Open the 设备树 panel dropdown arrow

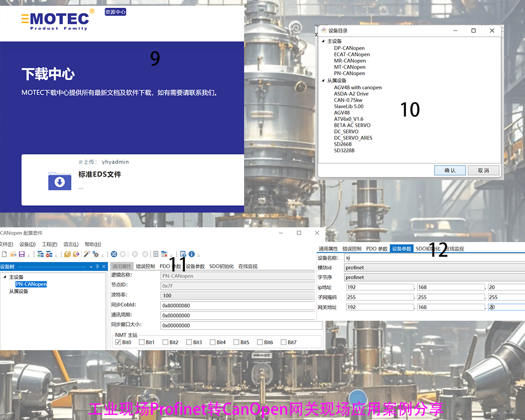(x=91, y=267)
